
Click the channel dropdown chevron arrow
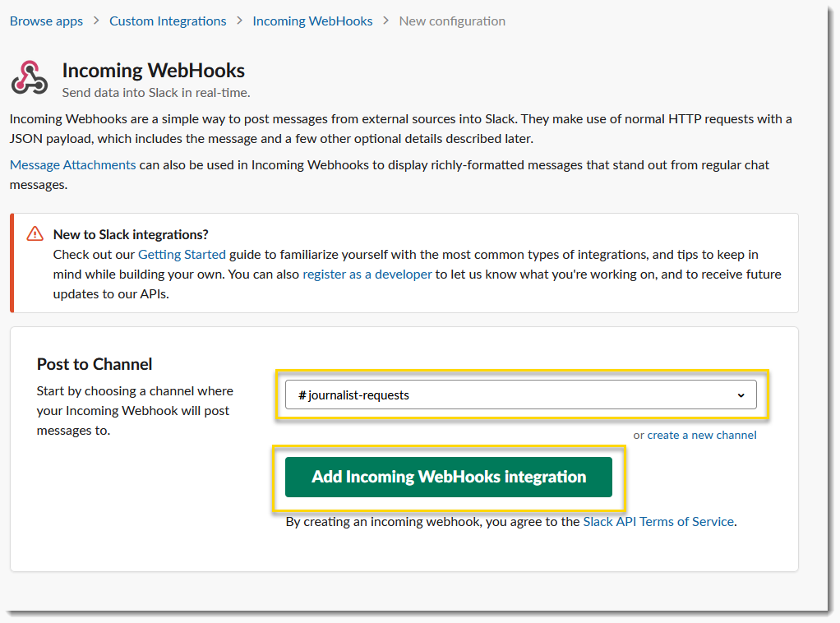pyautogui.click(x=741, y=395)
